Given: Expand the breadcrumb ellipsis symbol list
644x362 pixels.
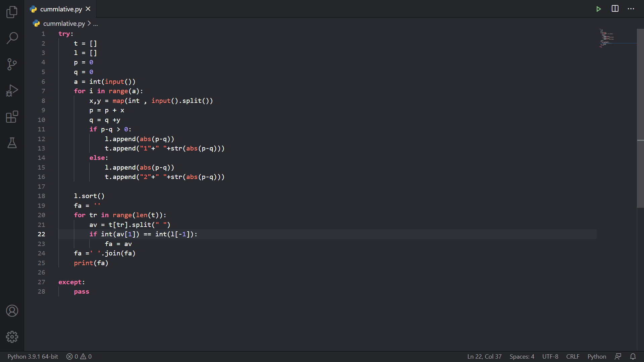Looking at the screenshot, I should point(96,24).
